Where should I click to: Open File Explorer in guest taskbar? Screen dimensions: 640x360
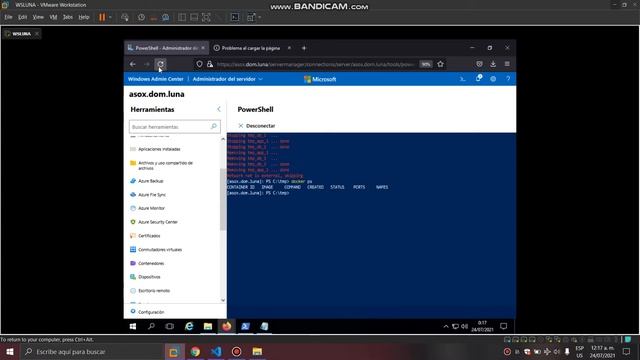click(208, 326)
